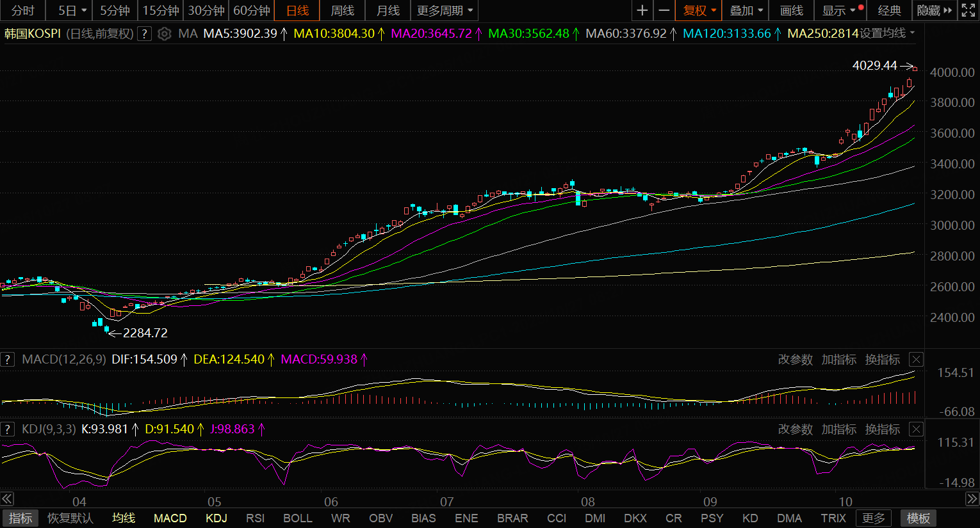The width and height of the screenshot is (980, 528).
Task: Click the MA120:3133.66 value
Action: click(727, 33)
